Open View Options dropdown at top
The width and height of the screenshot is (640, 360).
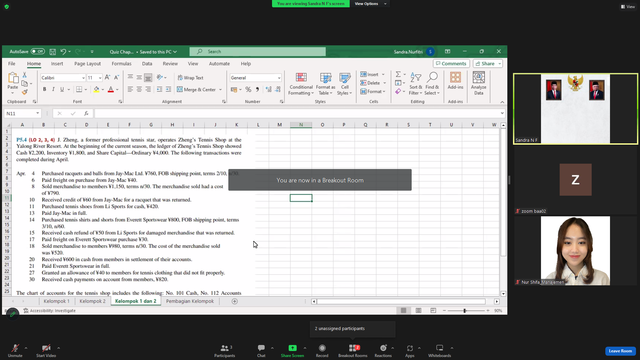[370, 4]
